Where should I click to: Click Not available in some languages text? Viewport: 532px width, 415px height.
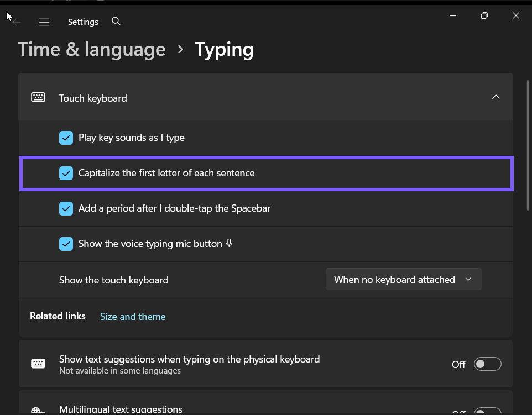coord(120,371)
